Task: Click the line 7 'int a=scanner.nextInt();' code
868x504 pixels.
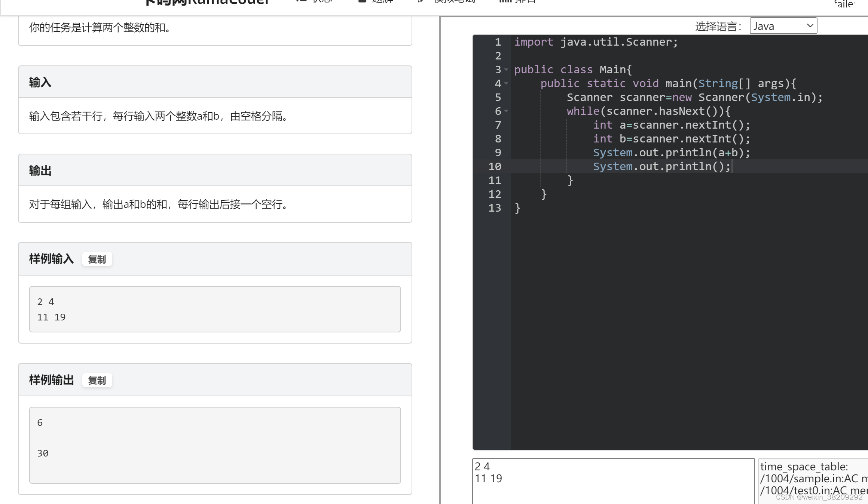Action: [x=672, y=125]
